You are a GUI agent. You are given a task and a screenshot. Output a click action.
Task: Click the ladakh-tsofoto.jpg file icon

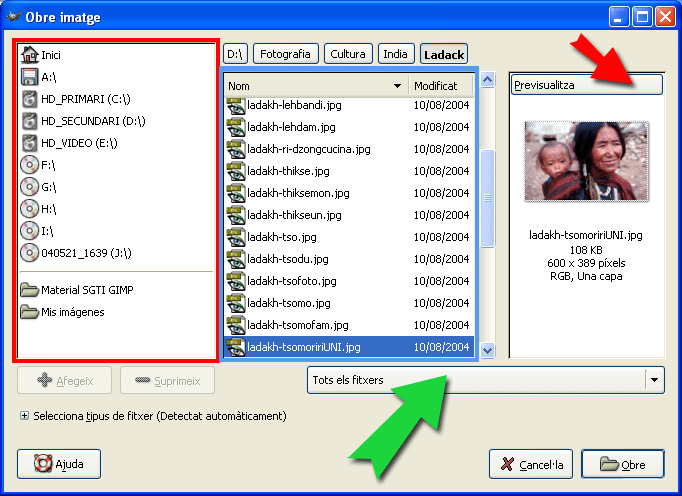[x=236, y=281]
